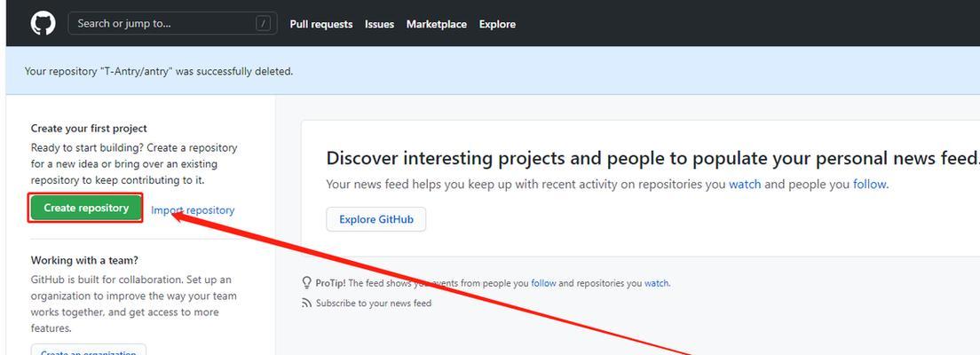Click the 'Create your first project' heading
This screenshot has width=980, height=355.
click(89, 128)
